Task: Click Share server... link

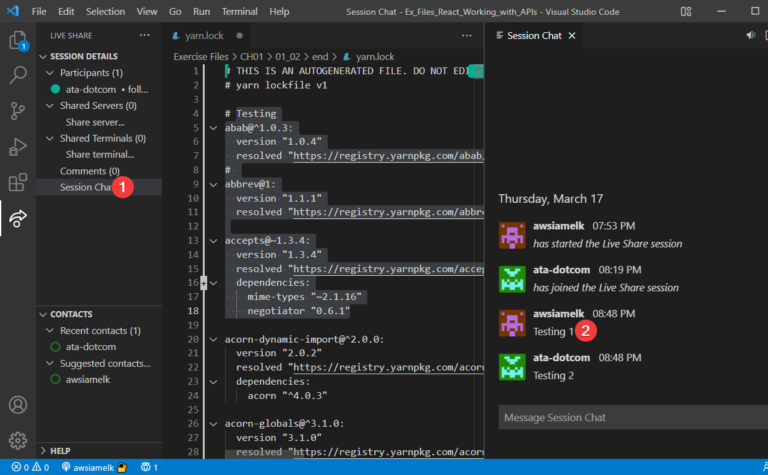Action: point(96,122)
